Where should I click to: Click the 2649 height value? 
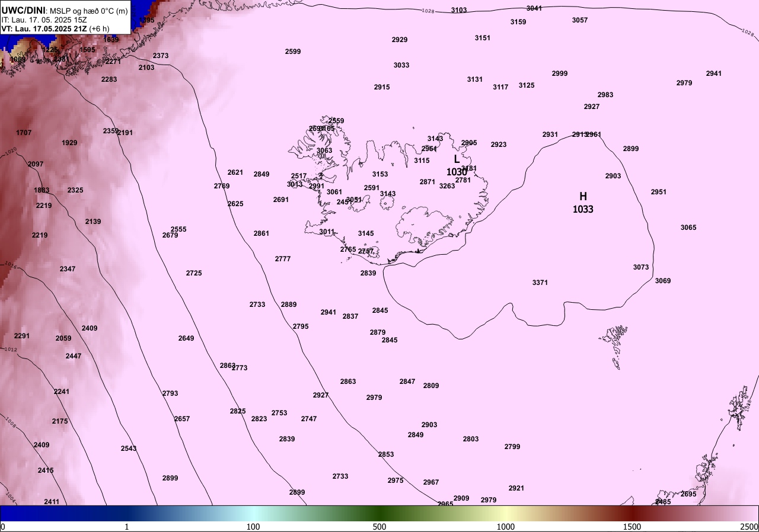[186, 338]
